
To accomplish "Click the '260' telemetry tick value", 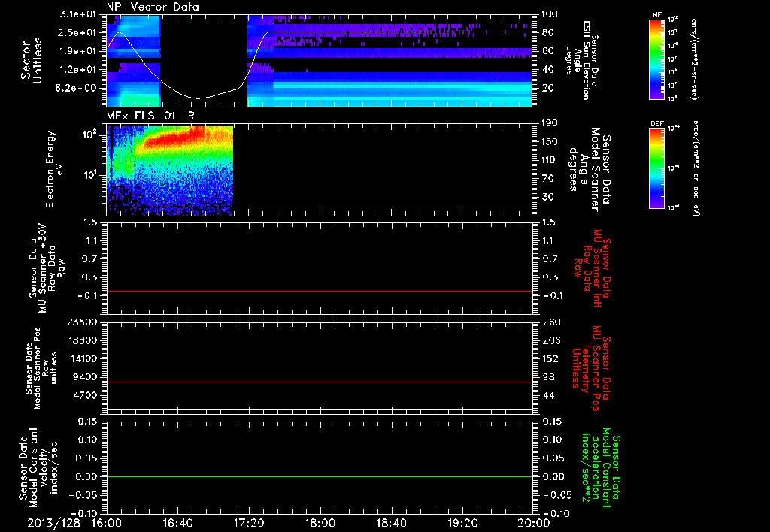I will (550, 322).
